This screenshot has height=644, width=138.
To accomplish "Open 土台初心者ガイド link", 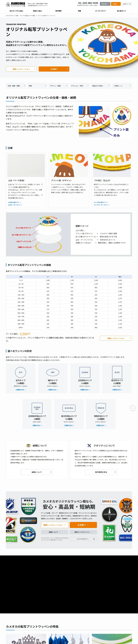I will (15, 202).
